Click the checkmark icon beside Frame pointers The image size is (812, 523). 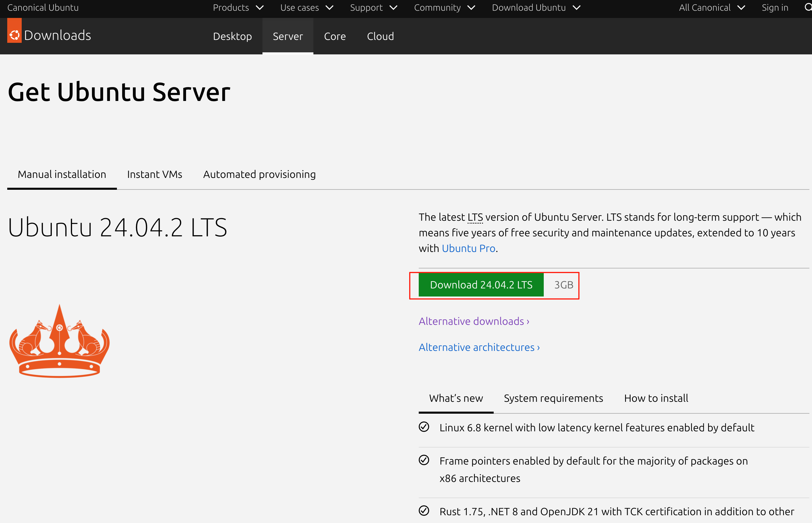[x=424, y=460]
